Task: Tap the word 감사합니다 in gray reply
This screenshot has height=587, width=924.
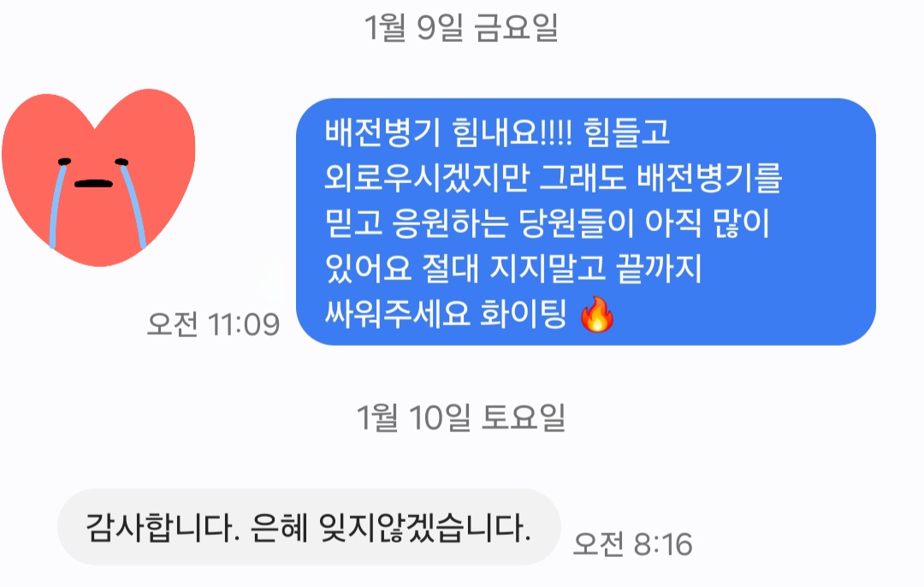Action: tap(158, 527)
